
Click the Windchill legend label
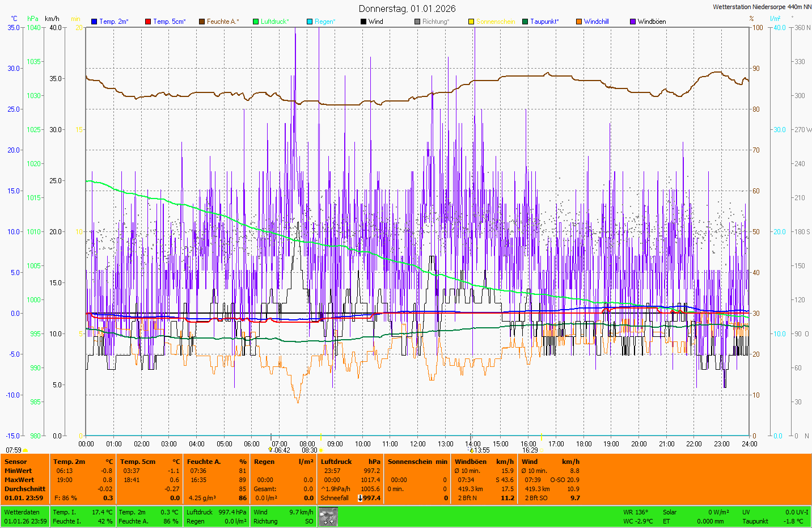click(596, 22)
